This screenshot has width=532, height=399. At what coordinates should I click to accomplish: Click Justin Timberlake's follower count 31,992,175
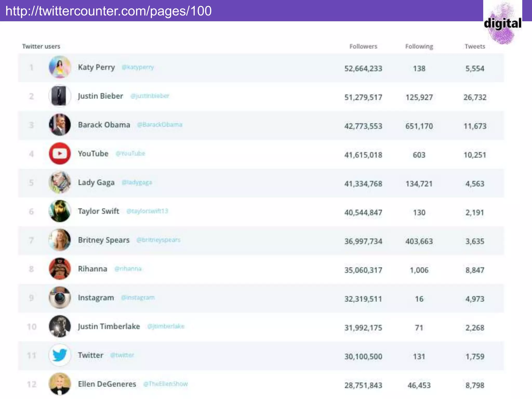(x=363, y=328)
